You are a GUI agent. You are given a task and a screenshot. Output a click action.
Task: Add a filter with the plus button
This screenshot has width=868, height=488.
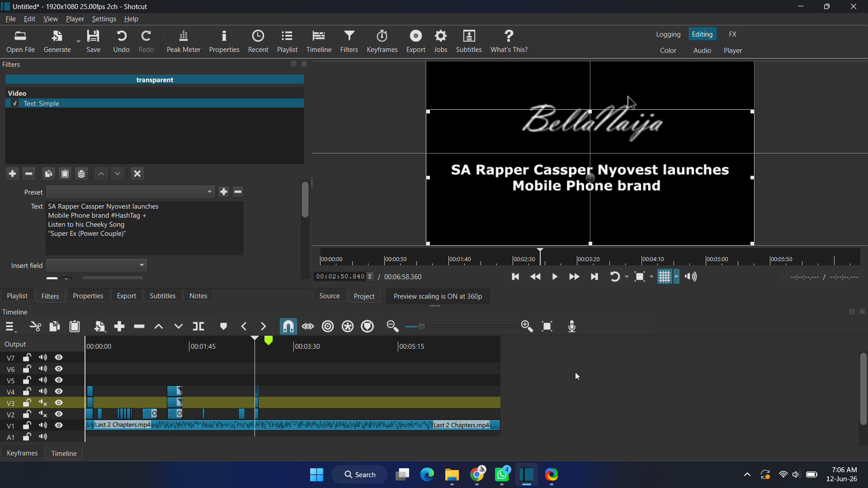pyautogui.click(x=12, y=174)
